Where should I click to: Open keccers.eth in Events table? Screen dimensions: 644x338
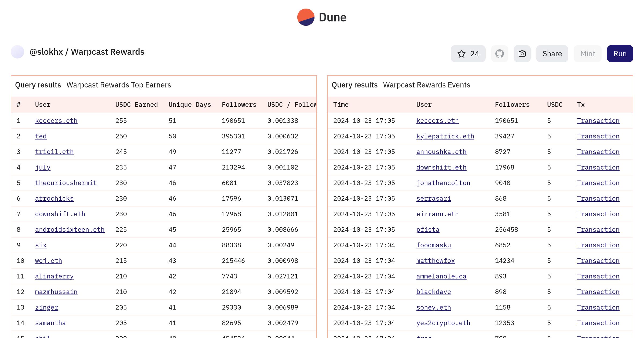(437, 121)
